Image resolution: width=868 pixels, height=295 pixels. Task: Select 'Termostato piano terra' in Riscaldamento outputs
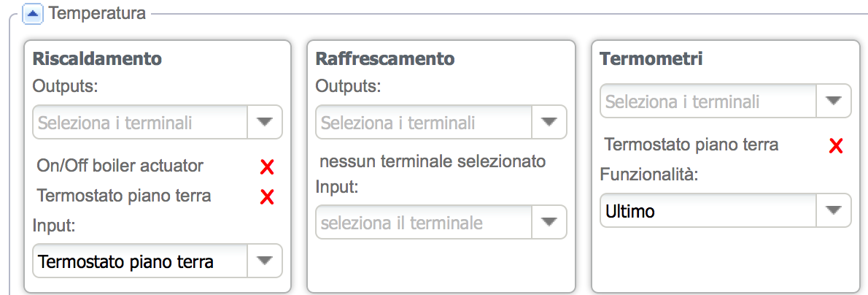click(x=123, y=196)
